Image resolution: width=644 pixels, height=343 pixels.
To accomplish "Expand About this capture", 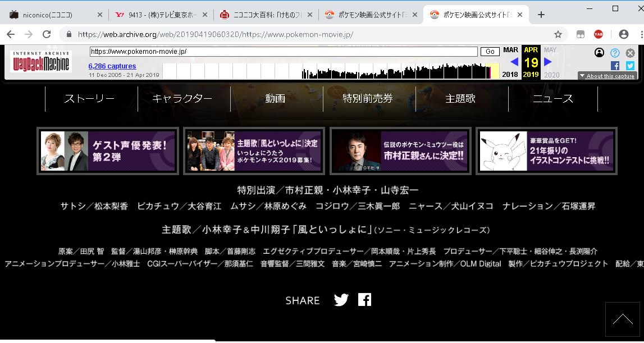I will tap(608, 76).
